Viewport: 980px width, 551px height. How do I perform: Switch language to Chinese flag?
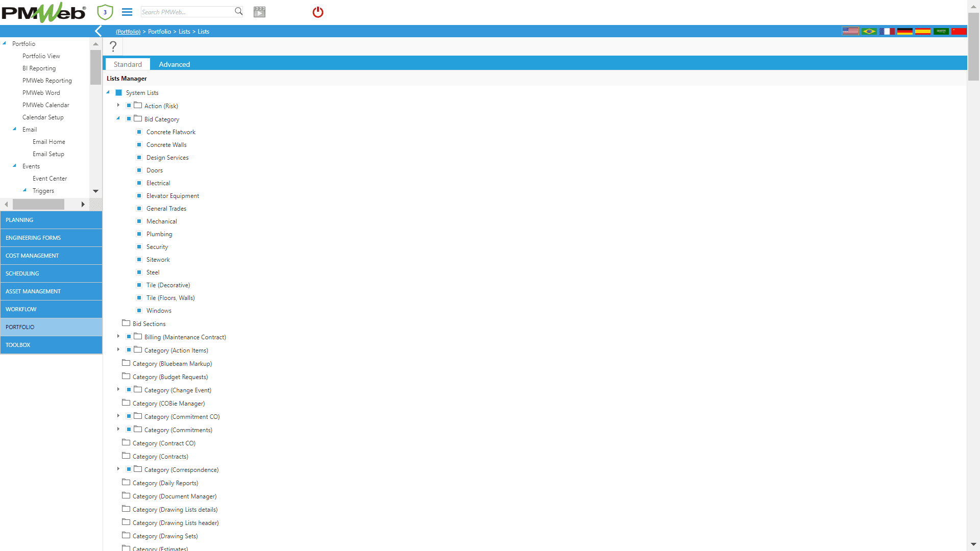click(959, 31)
